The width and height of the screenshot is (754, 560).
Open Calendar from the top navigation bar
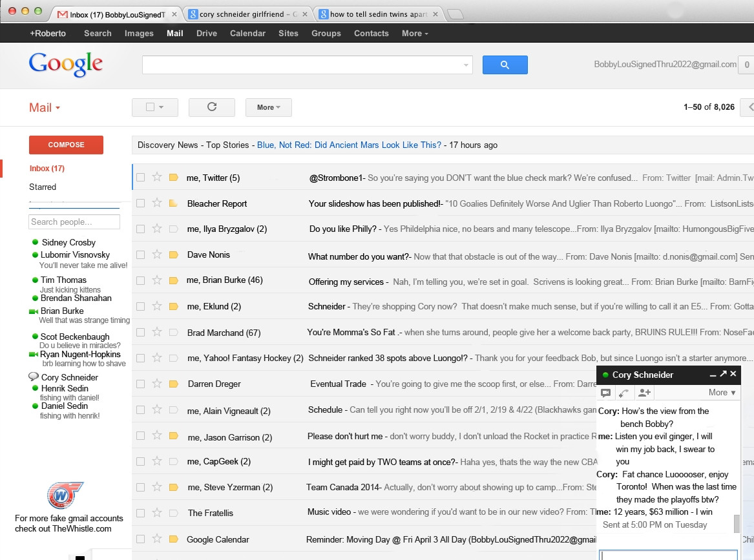(x=247, y=33)
